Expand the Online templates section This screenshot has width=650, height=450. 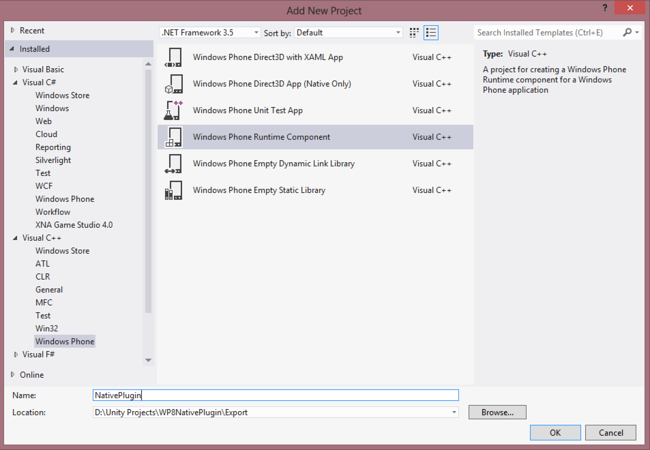(13, 375)
